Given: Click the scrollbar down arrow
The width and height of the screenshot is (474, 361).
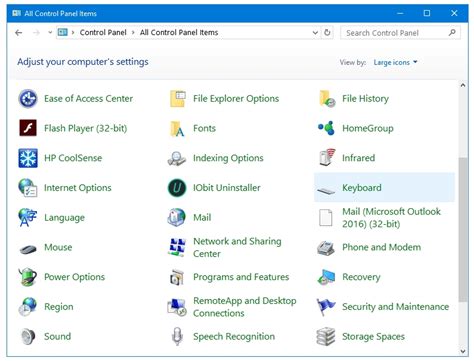Looking at the screenshot, I should pyautogui.click(x=463, y=351).
